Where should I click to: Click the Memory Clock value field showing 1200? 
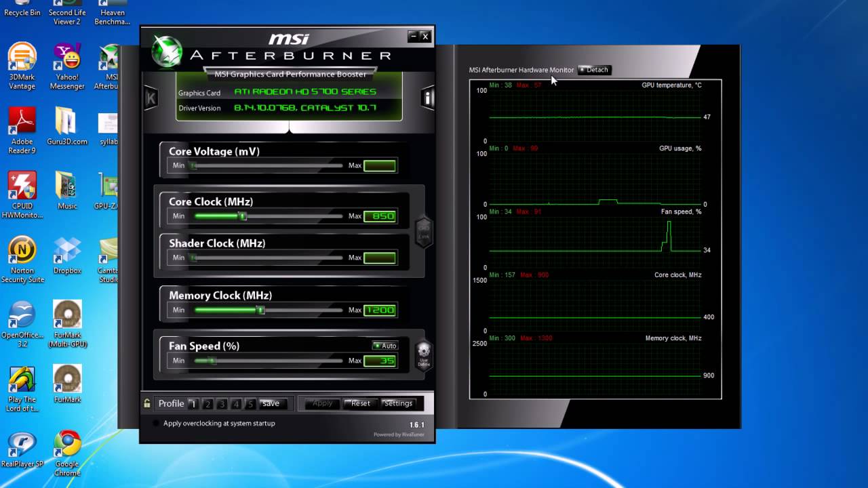click(x=380, y=310)
